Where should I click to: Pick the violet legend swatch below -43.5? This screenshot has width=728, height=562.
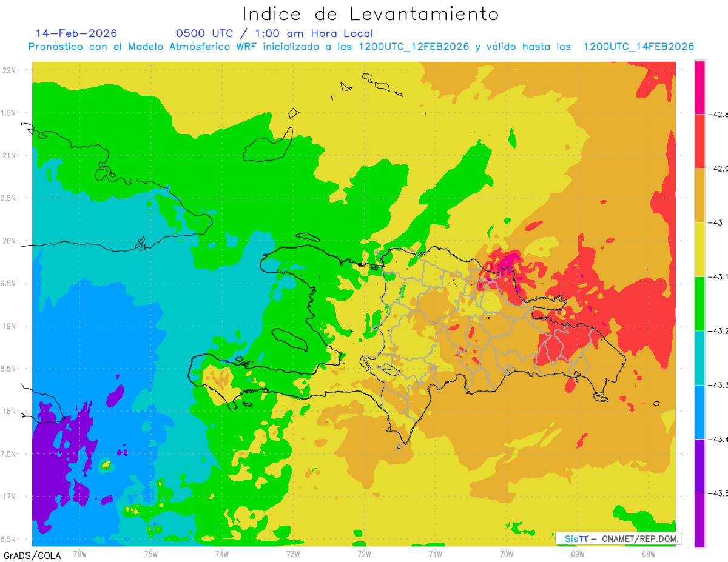point(699,520)
